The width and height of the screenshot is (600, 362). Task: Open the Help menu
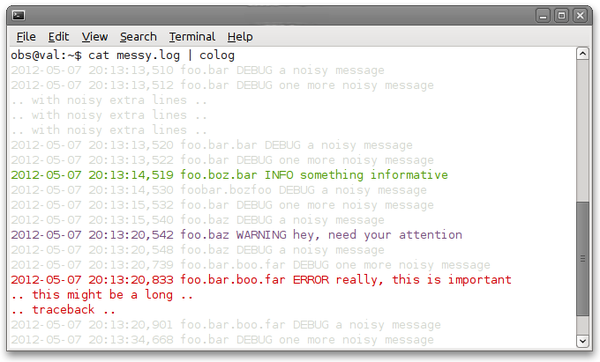[240, 37]
